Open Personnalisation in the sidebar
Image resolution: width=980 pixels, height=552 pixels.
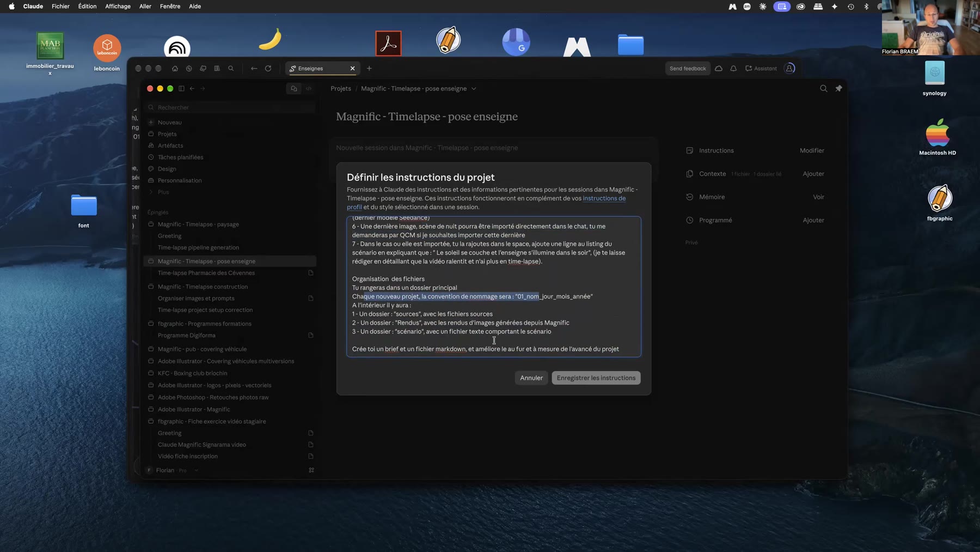tap(180, 180)
